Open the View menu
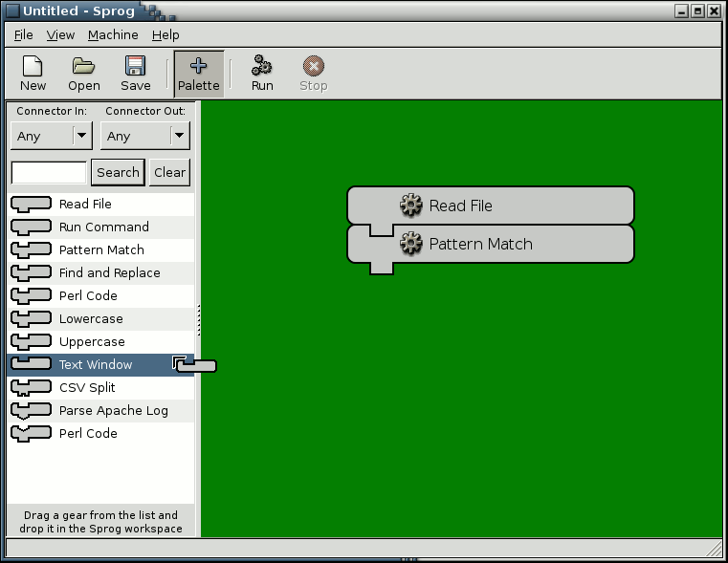Screen dimensions: 728x563 60,34
